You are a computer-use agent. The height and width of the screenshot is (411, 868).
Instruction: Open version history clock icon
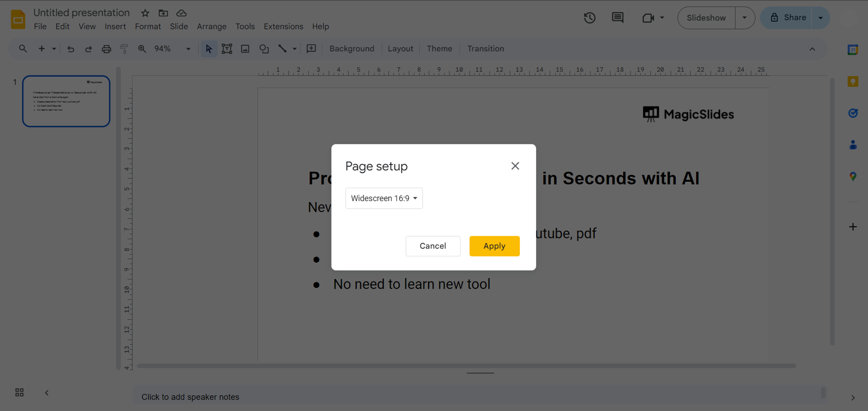(589, 18)
